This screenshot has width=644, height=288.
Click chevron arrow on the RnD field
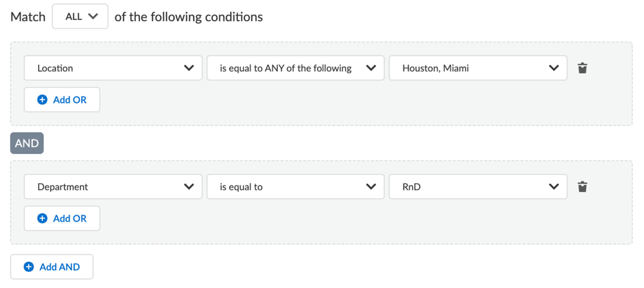[554, 187]
